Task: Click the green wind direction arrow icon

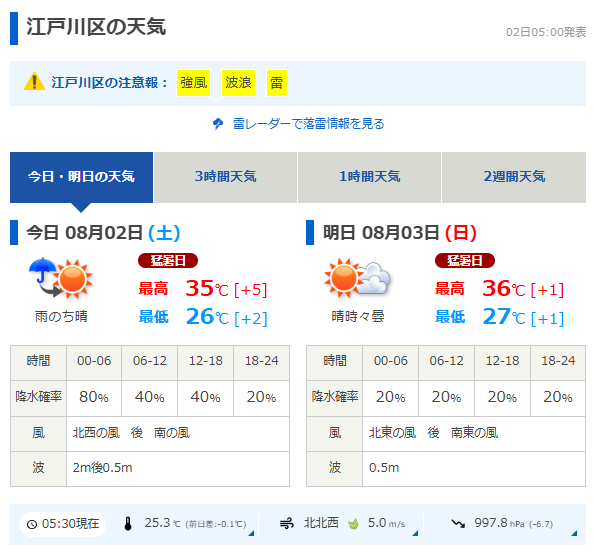Action: (x=353, y=524)
